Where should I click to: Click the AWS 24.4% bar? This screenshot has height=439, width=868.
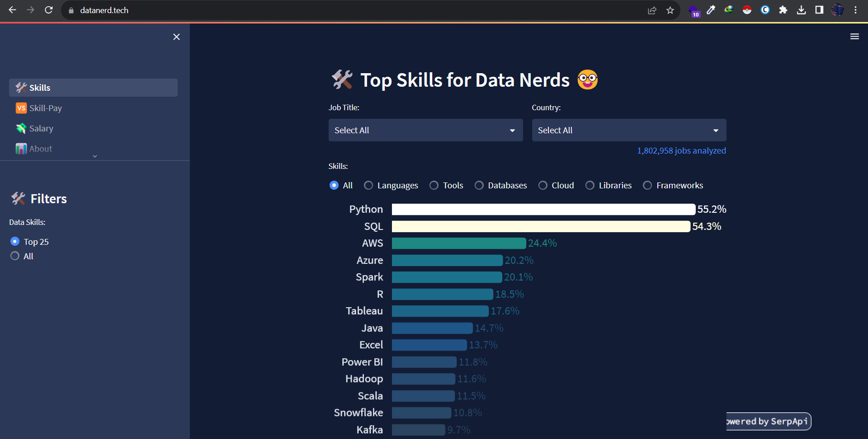(459, 243)
